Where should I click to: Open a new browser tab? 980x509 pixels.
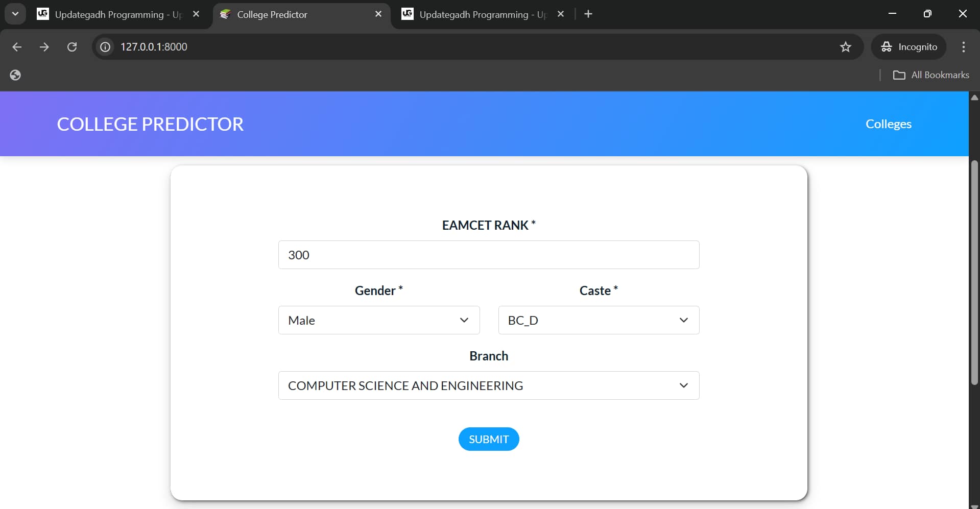point(588,14)
